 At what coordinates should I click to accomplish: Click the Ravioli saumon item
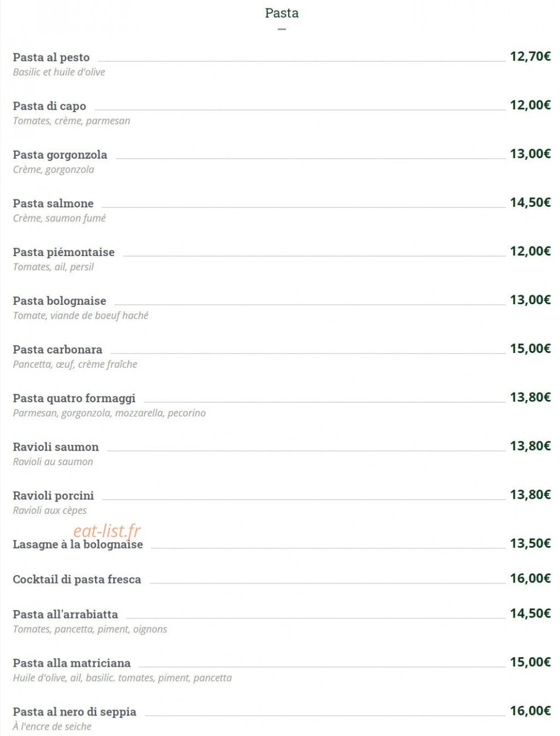point(55,447)
